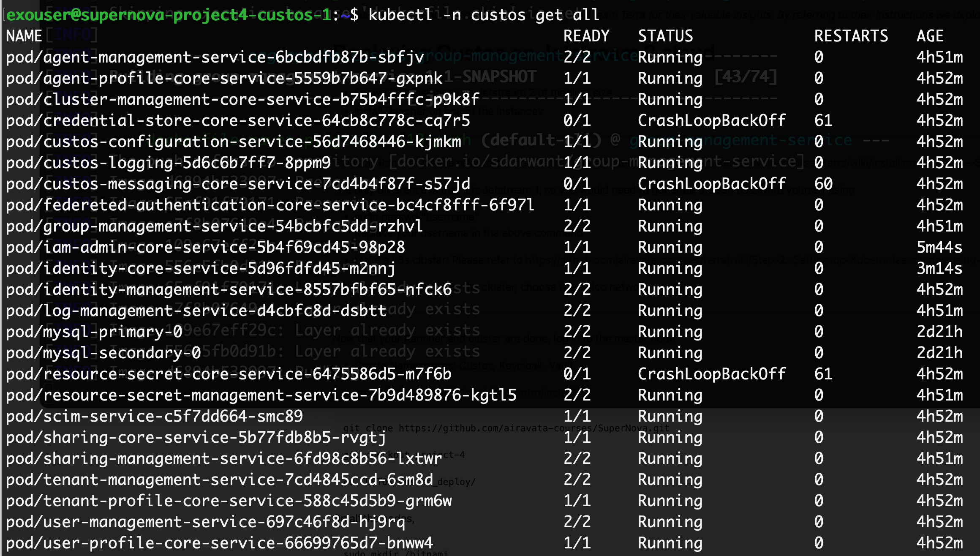
Task: Click identity-core-service pod name
Action: (201, 268)
